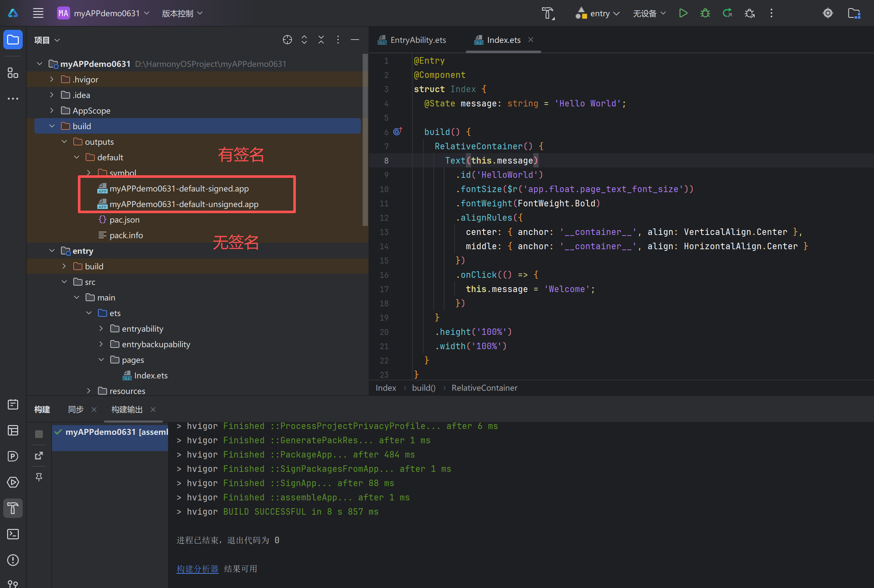This screenshot has height=588, width=874.
Task: Click the build hammer icon in top toolbar
Action: tap(548, 13)
